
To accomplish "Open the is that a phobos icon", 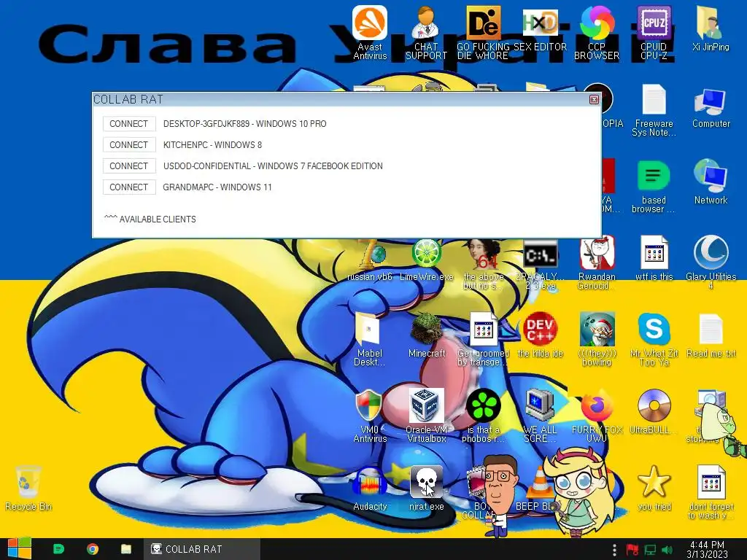I will point(483,416).
